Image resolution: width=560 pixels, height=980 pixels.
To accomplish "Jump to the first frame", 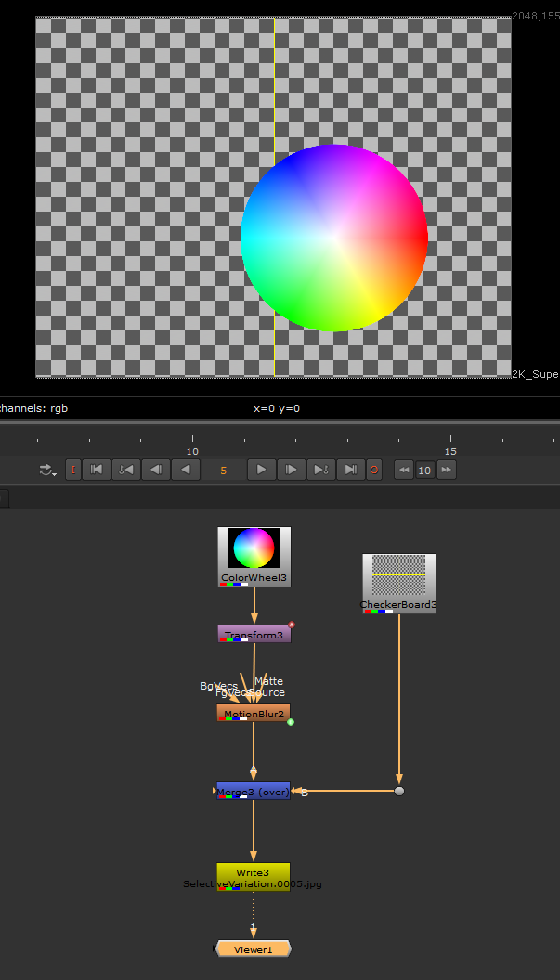I will (97, 470).
